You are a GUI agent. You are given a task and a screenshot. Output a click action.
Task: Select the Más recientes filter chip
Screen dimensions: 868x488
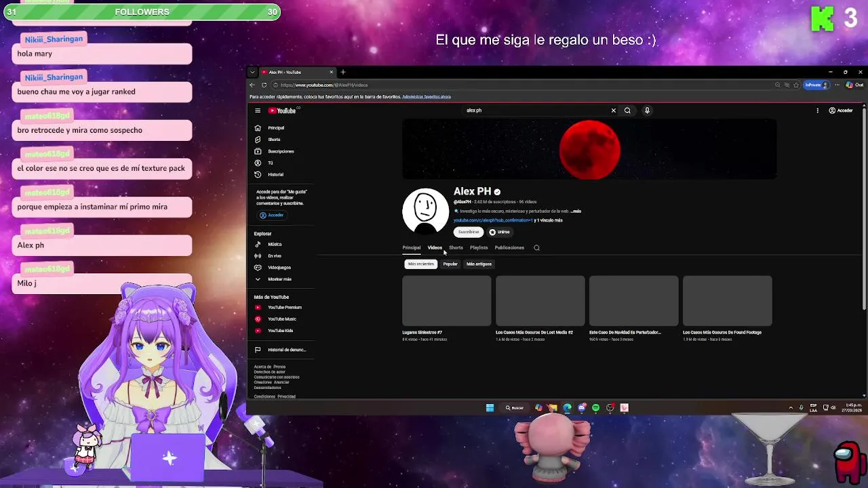[x=421, y=264]
